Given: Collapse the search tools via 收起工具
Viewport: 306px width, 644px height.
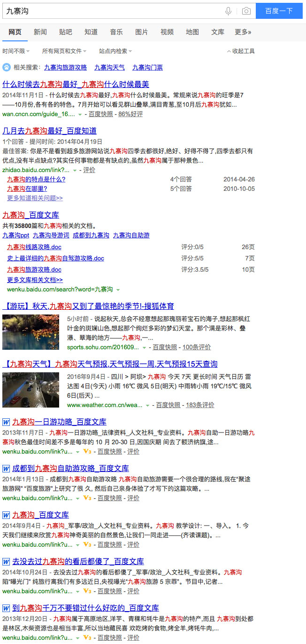Looking at the screenshot, I should tap(241, 51).
